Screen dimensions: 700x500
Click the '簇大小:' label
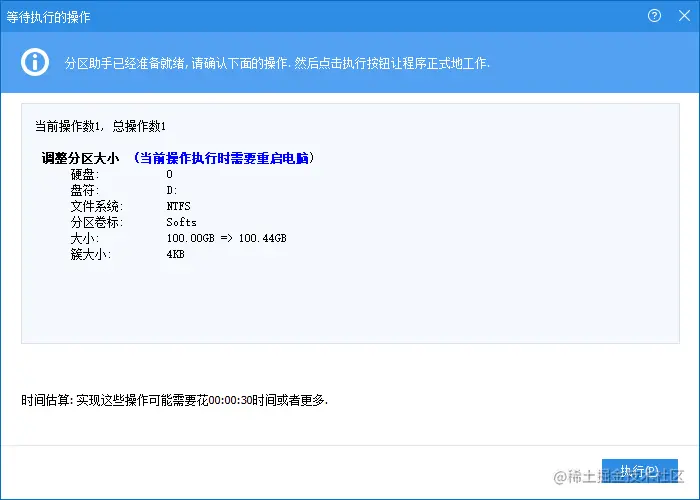coord(91,254)
